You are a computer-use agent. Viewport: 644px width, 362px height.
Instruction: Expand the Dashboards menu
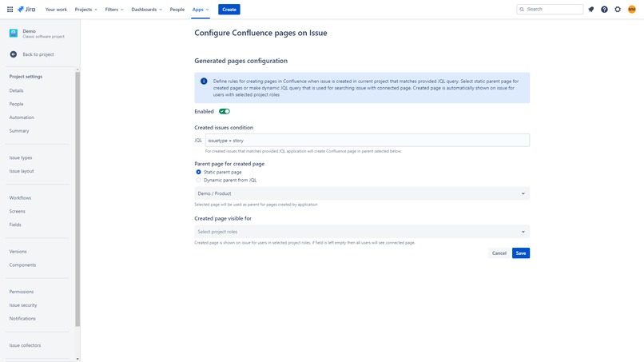click(x=147, y=9)
